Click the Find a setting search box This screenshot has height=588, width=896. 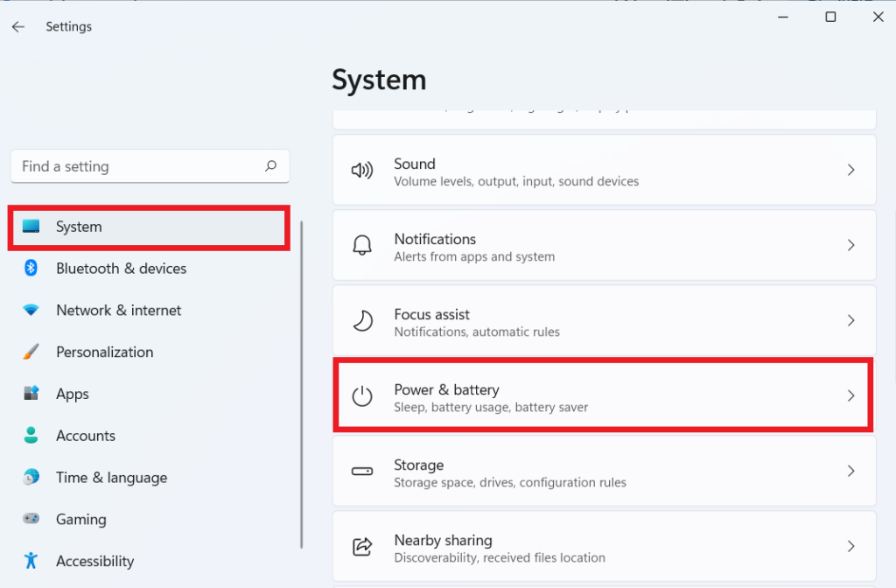[149, 166]
